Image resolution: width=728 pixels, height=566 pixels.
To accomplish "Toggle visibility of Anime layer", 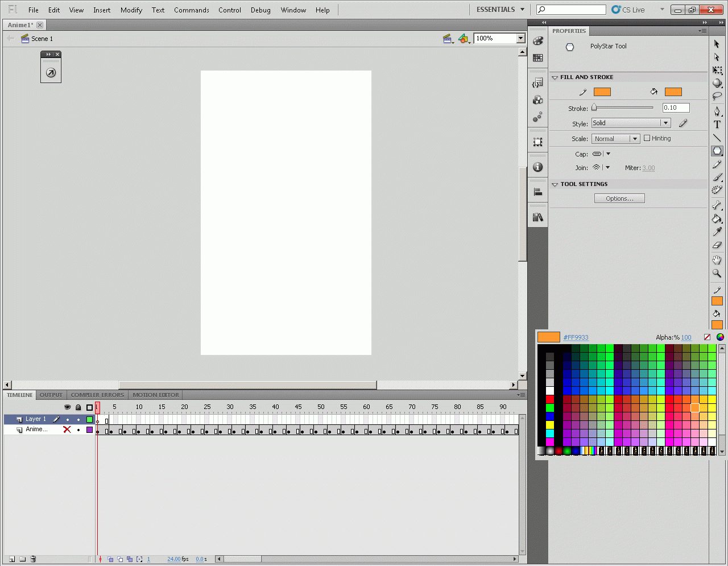I will [67, 429].
